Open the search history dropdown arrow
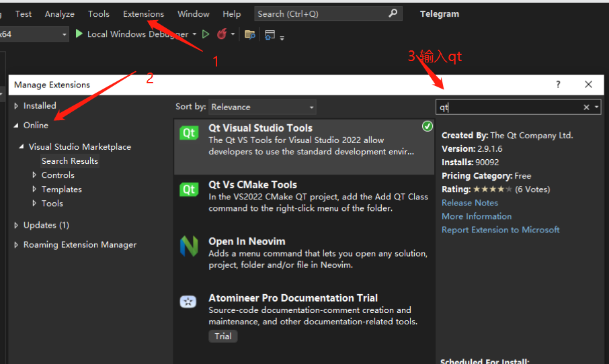609x364 pixels. (x=597, y=107)
